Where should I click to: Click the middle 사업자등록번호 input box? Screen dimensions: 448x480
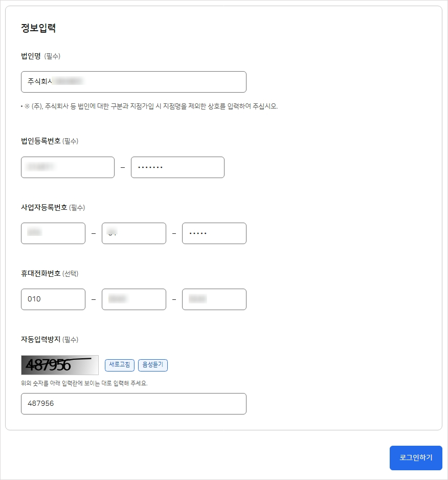tap(133, 233)
